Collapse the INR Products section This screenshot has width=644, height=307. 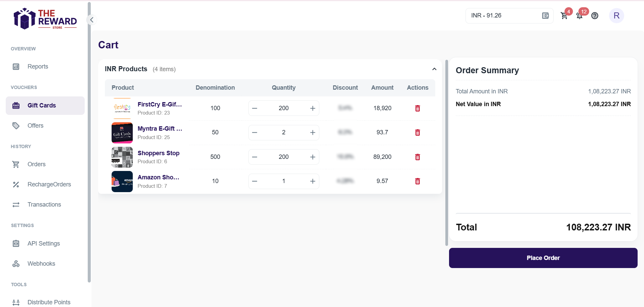point(434,69)
